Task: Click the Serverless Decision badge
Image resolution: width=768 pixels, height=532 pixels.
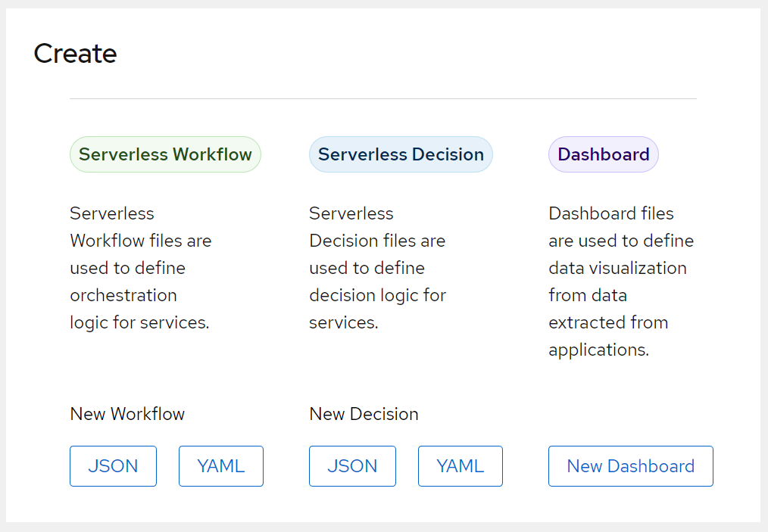Action: click(x=401, y=154)
